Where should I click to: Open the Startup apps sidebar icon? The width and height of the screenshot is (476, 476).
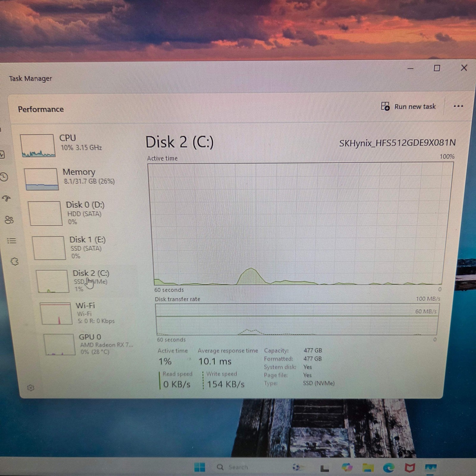7,198
